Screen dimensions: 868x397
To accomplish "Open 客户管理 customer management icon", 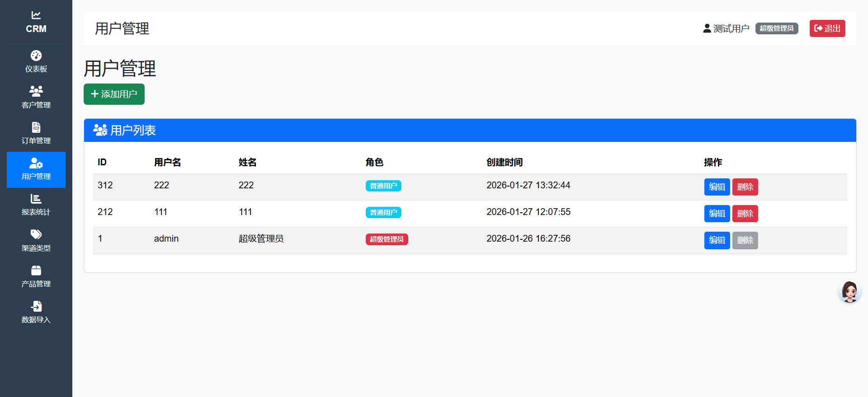I will [36, 91].
